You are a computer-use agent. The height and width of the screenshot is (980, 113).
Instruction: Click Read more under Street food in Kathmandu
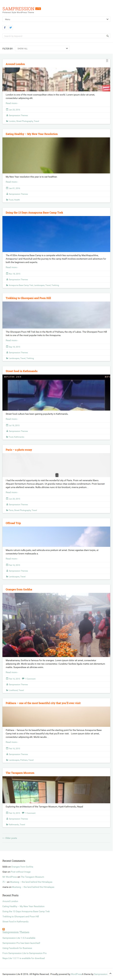pyautogui.click(x=12, y=419)
